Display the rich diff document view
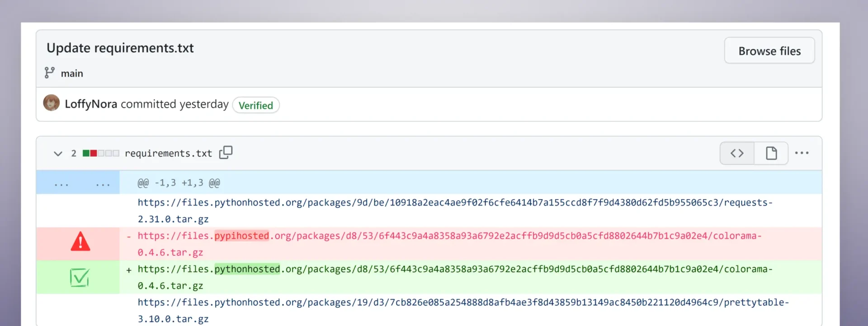 771,153
